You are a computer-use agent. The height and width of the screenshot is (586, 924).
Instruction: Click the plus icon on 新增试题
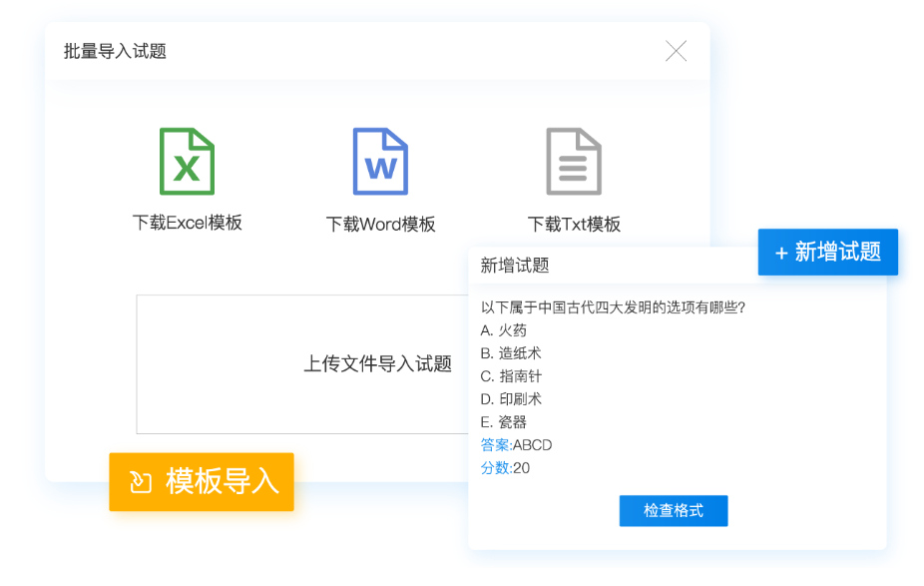pos(780,253)
